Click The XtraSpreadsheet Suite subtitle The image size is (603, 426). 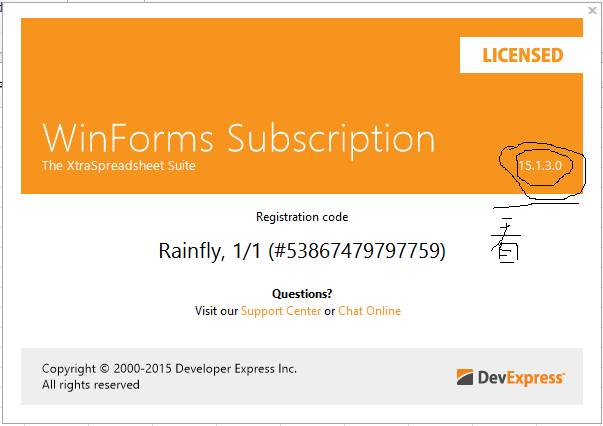tap(118, 166)
